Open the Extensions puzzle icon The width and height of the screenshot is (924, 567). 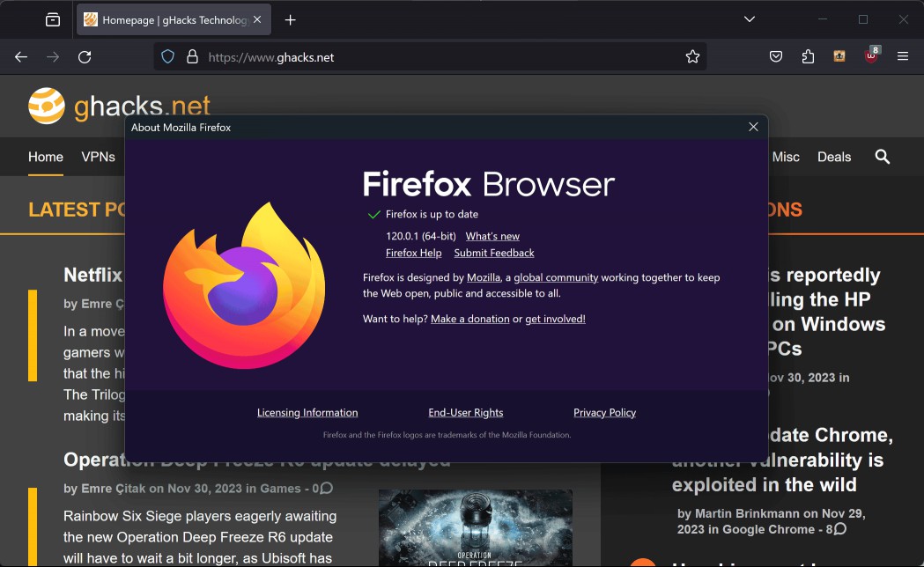pyautogui.click(x=808, y=56)
